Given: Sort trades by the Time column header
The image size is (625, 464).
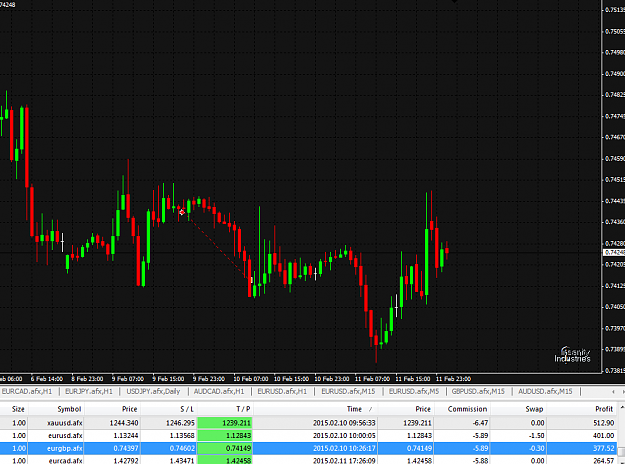Looking at the screenshot, I should point(354,409).
